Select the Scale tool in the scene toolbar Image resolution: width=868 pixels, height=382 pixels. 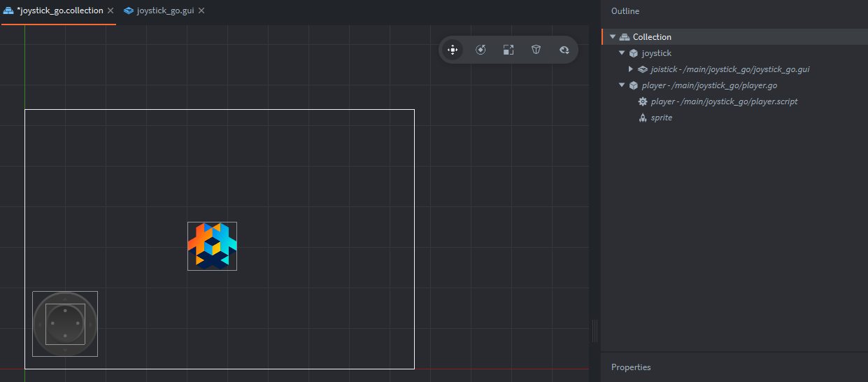pyautogui.click(x=508, y=50)
